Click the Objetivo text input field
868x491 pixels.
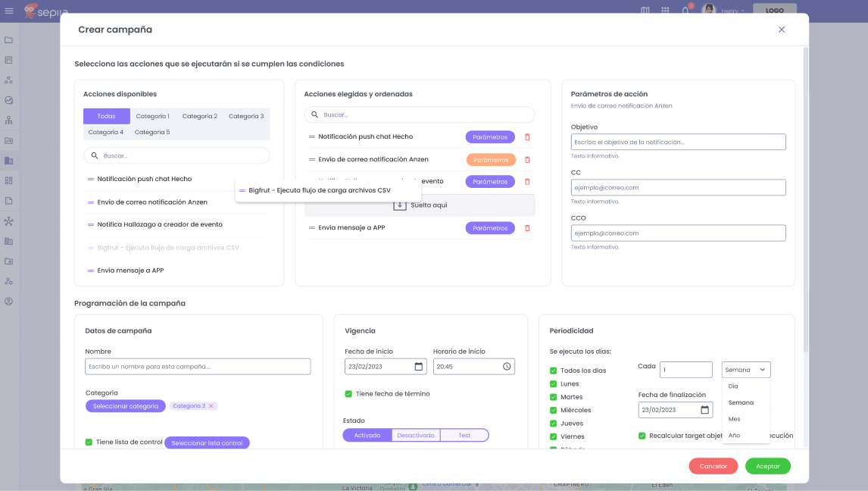click(678, 142)
